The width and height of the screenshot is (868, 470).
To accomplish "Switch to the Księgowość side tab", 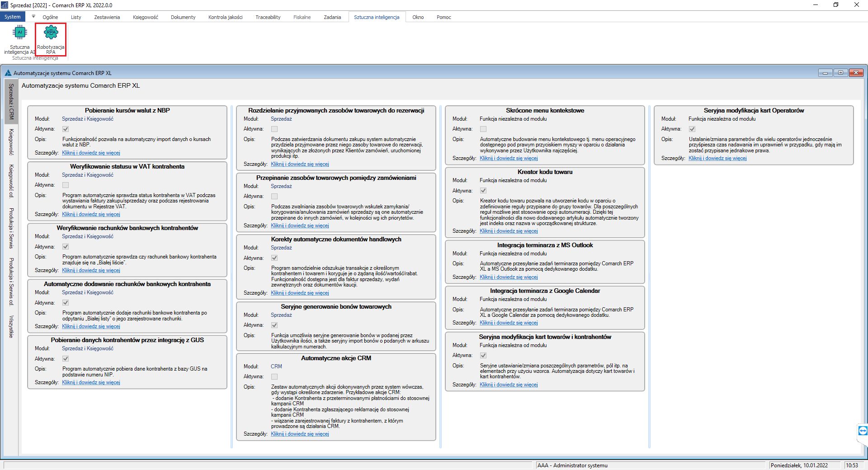I will [x=11, y=142].
